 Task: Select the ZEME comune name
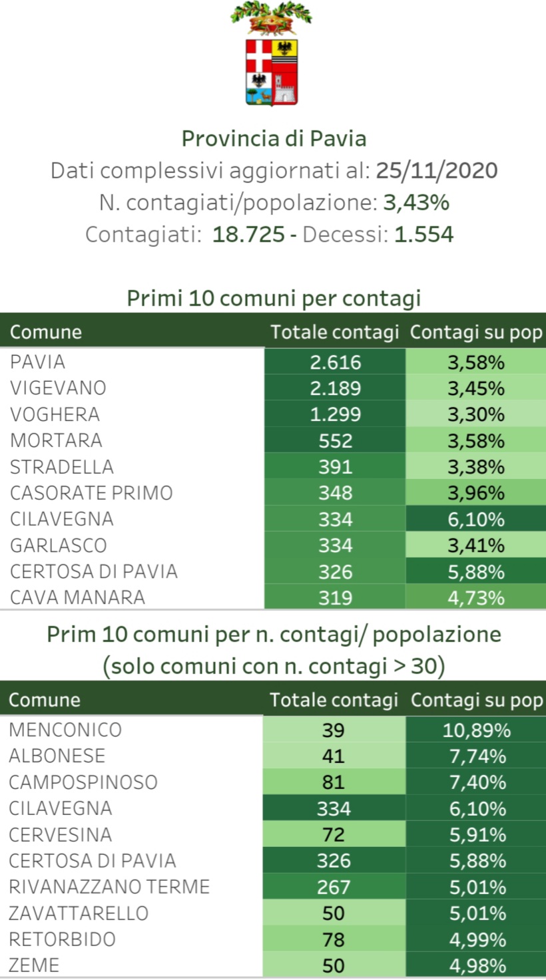[34, 965]
